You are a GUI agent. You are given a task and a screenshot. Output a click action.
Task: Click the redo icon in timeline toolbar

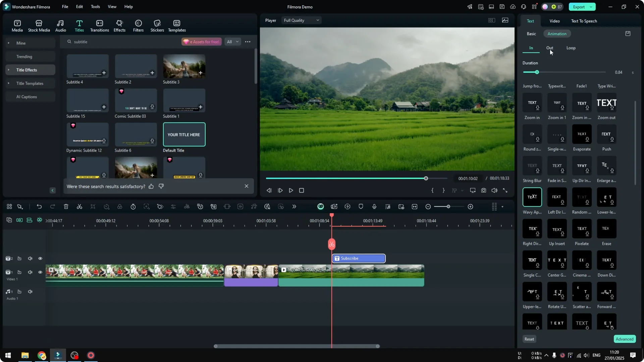53,206
